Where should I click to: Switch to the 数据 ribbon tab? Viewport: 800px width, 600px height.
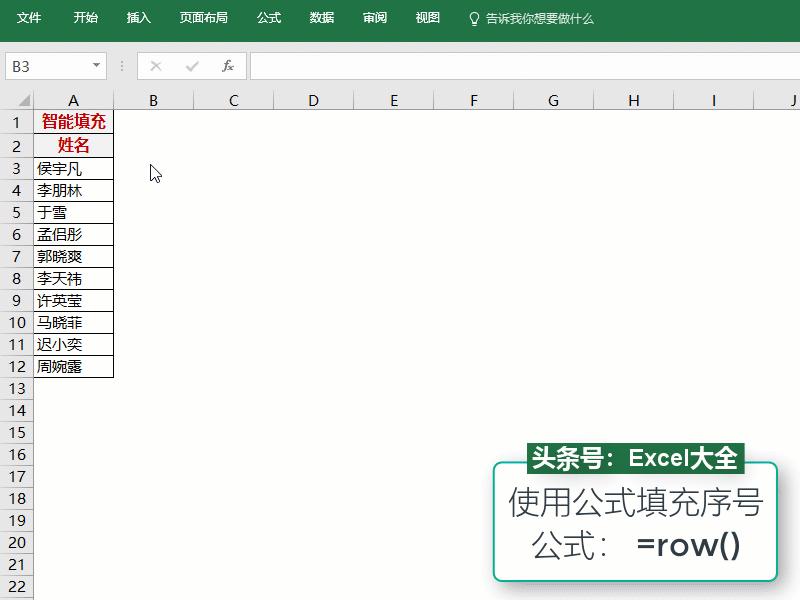pos(321,17)
